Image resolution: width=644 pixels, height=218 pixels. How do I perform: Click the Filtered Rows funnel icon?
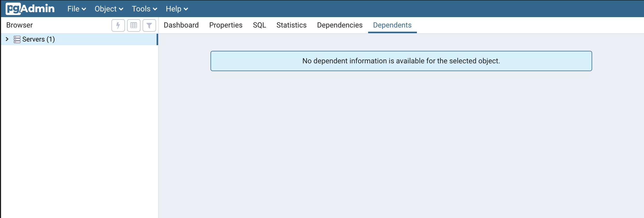[x=149, y=25]
